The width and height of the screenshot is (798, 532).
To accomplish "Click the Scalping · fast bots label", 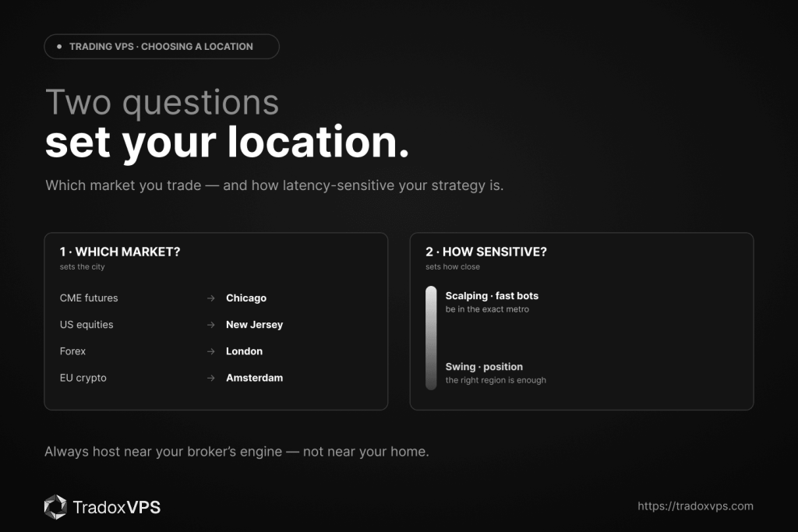I will coord(492,296).
